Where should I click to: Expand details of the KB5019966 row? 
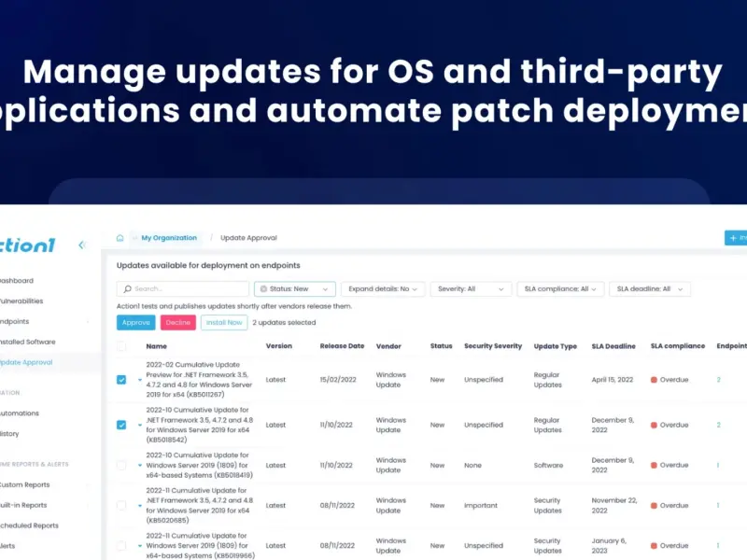click(139, 546)
